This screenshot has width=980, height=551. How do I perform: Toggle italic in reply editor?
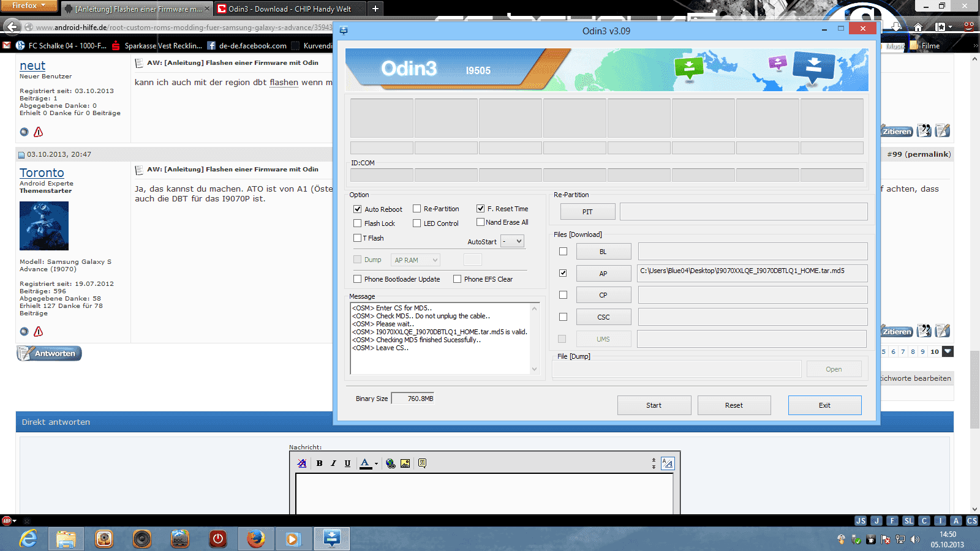point(333,463)
